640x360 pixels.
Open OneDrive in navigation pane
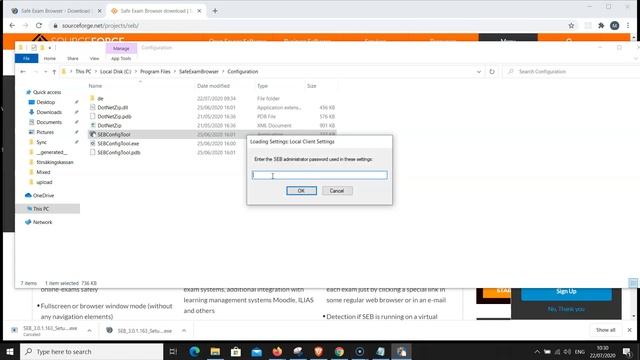[43, 196]
